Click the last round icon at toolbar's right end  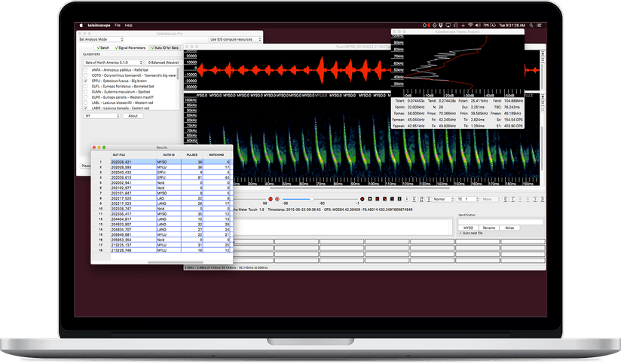(x=543, y=199)
